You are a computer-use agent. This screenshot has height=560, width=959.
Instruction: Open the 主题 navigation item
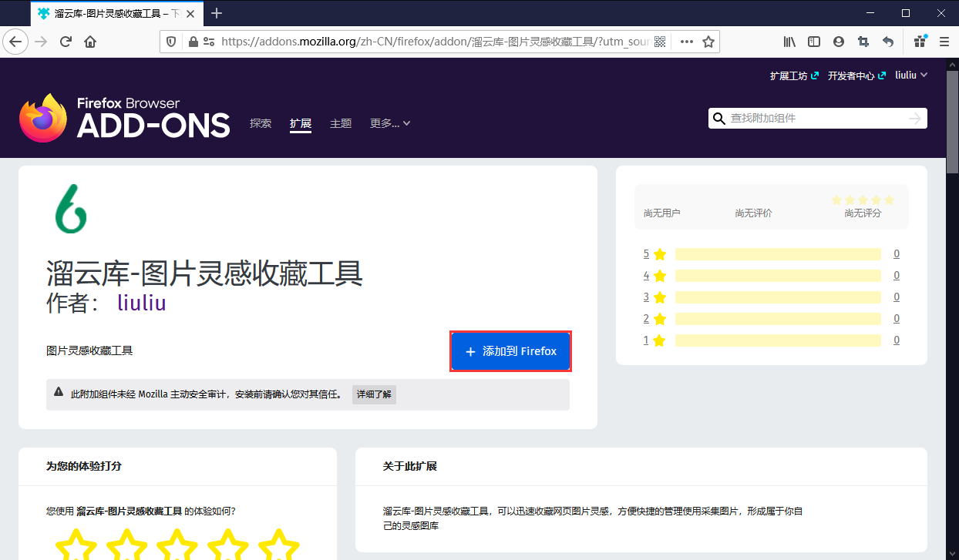coord(341,123)
